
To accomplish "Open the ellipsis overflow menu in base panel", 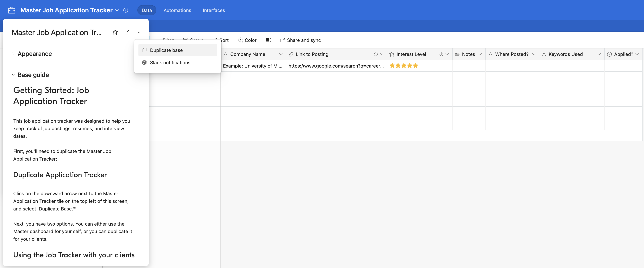I will pyautogui.click(x=138, y=32).
